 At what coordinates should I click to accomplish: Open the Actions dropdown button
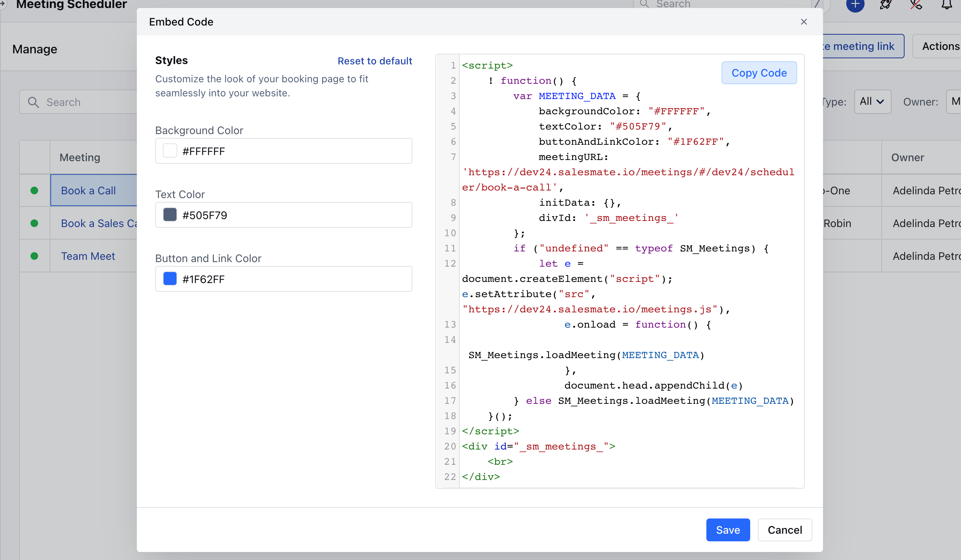coord(940,46)
